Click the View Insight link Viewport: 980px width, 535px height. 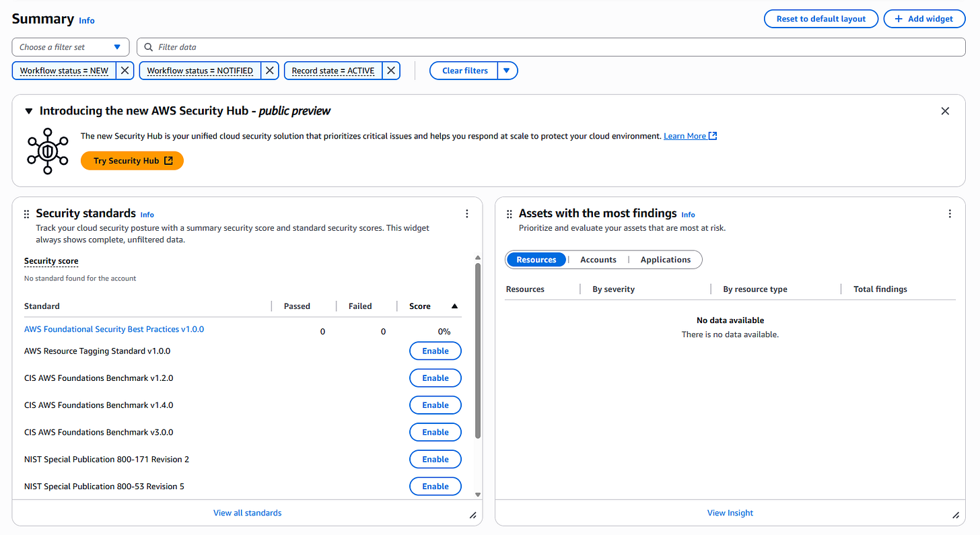coord(730,513)
